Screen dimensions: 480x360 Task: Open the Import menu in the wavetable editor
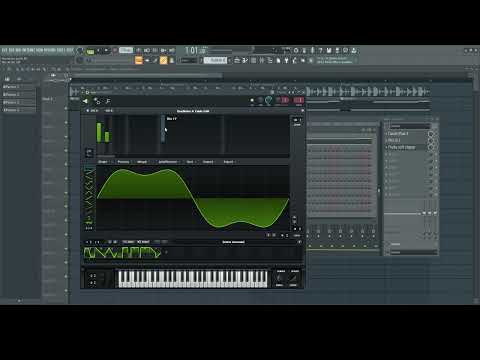click(208, 162)
